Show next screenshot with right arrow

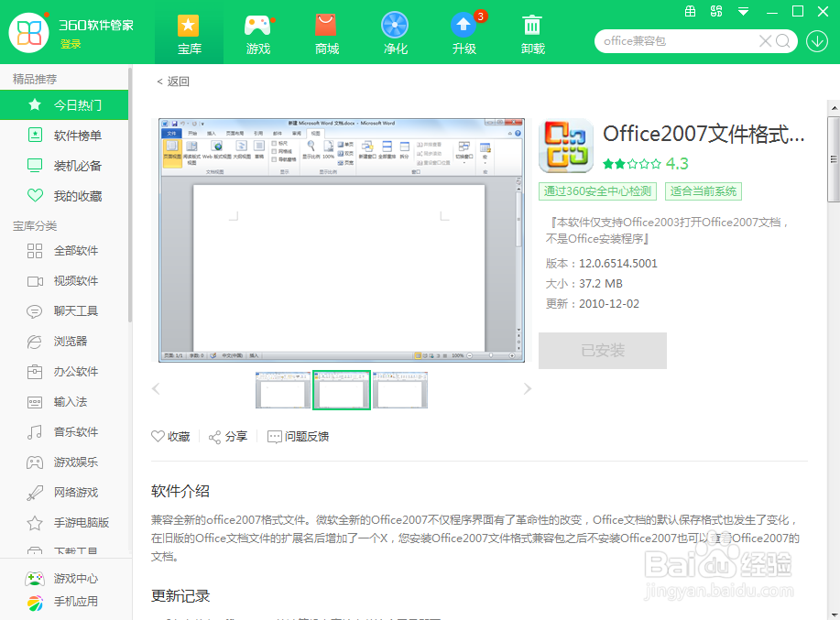point(527,388)
